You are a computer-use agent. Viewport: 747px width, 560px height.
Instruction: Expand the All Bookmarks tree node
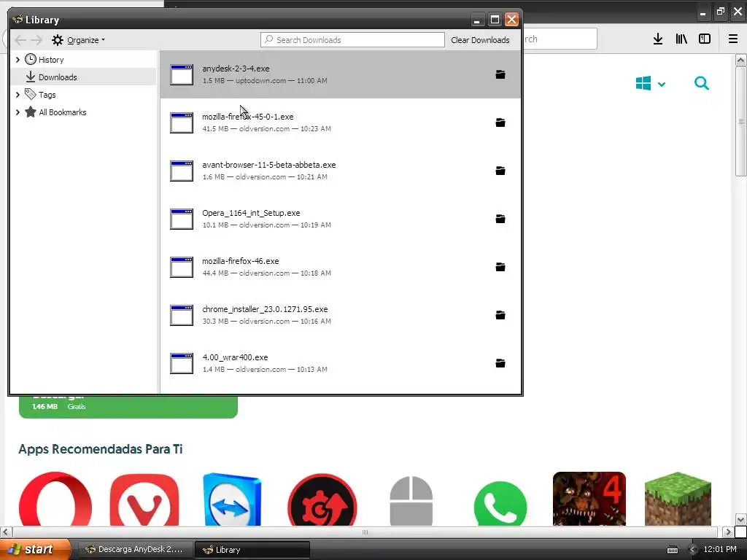click(18, 112)
